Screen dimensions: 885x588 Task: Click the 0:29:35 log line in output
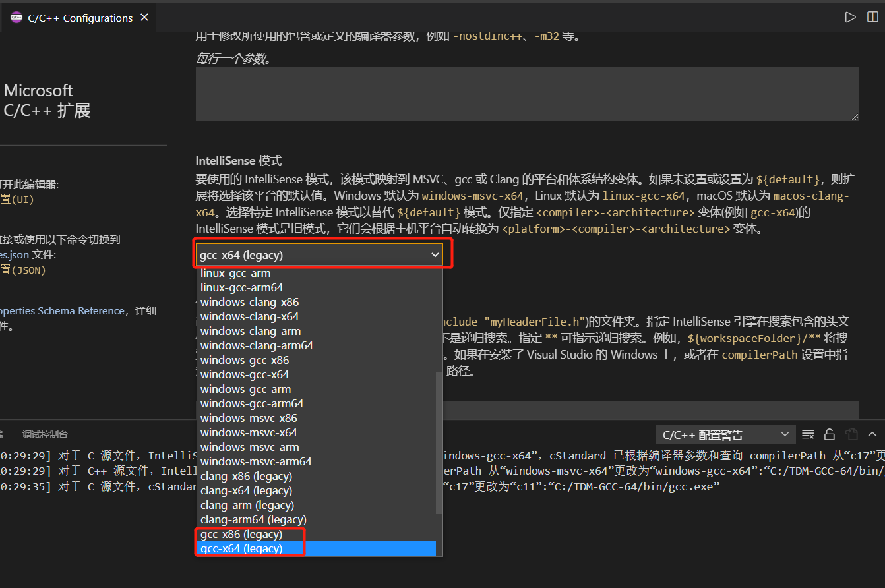coord(359,486)
